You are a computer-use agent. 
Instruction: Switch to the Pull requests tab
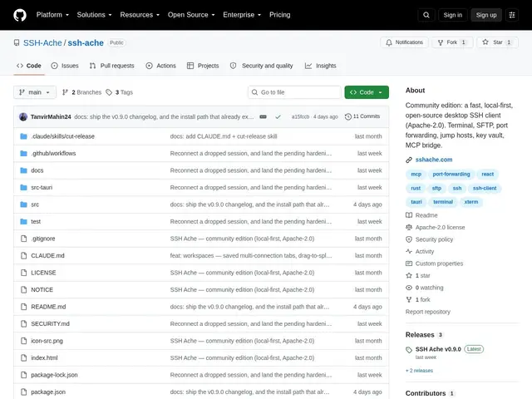pos(112,66)
